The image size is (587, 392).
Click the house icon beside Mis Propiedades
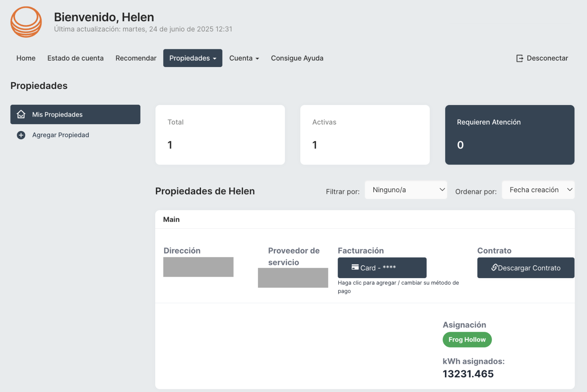click(21, 114)
